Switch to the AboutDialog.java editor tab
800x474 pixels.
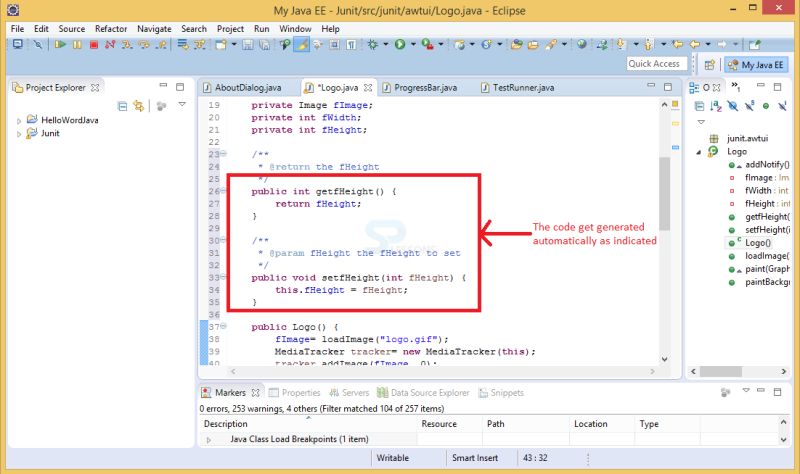coord(248,88)
